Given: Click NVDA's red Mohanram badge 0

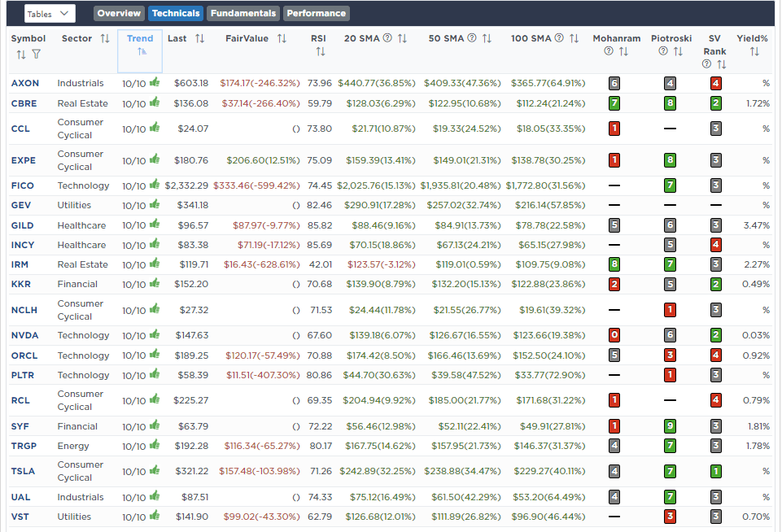Looking at the screenshot, I should coord(614,336).
